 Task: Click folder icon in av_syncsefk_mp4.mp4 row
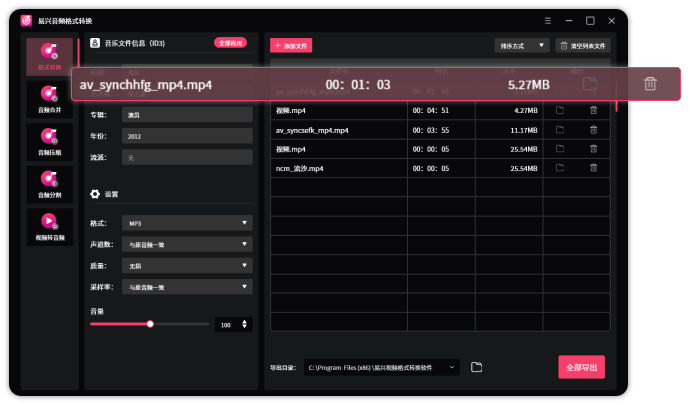coord(560,130)
